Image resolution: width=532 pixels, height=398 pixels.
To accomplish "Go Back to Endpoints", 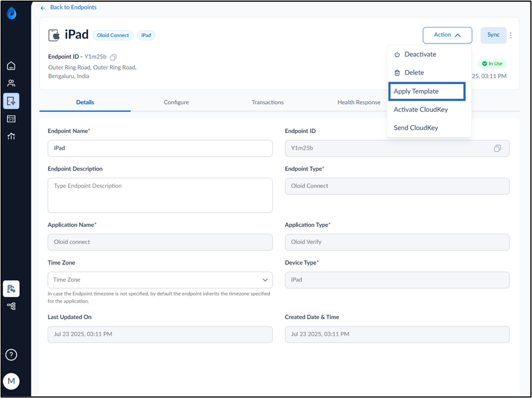I will [x=73, y=7].
